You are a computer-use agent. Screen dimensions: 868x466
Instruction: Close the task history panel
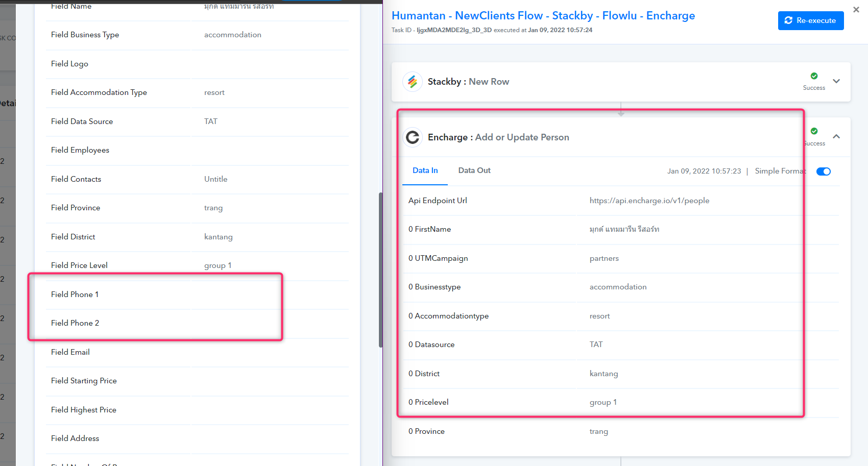point(856,10)
